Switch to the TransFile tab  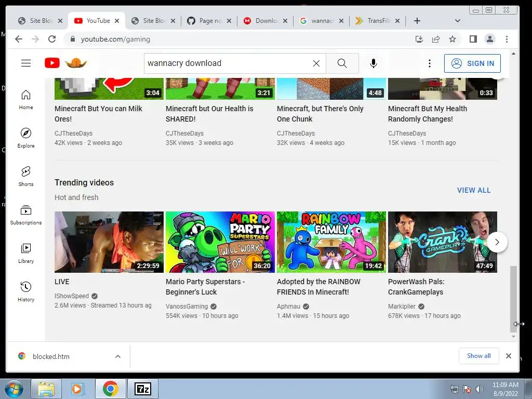(x=378, y=21)
